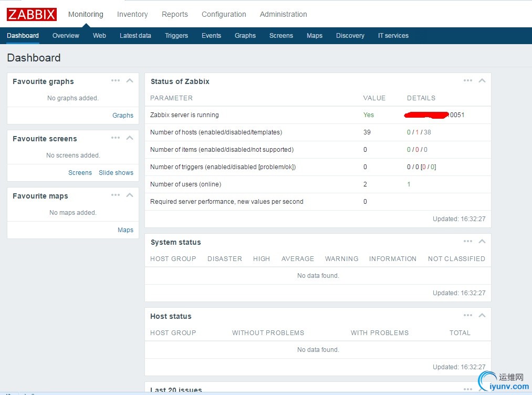
Task: Collapse the Favourite screens widget
Action: [x=130, y=138]
